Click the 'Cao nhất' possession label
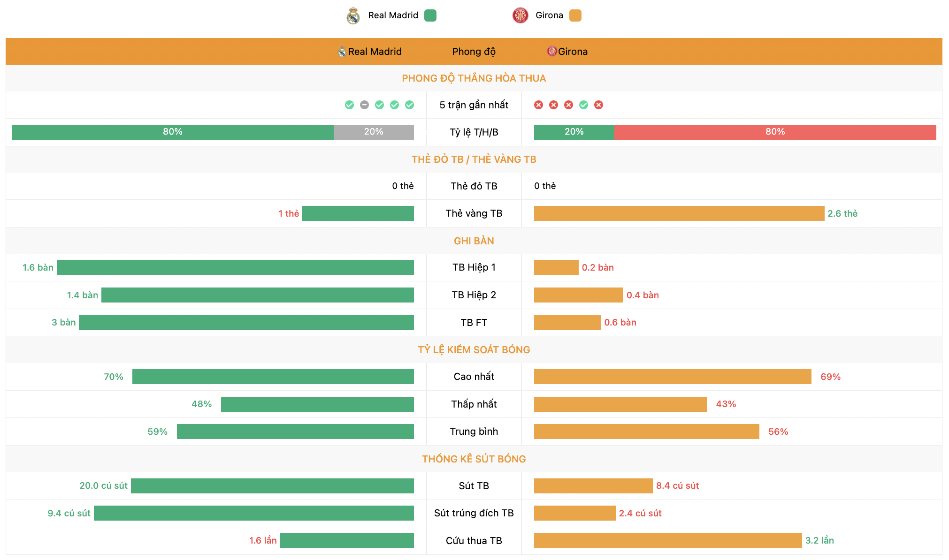 pyautogui.click(x=474, y=377)
